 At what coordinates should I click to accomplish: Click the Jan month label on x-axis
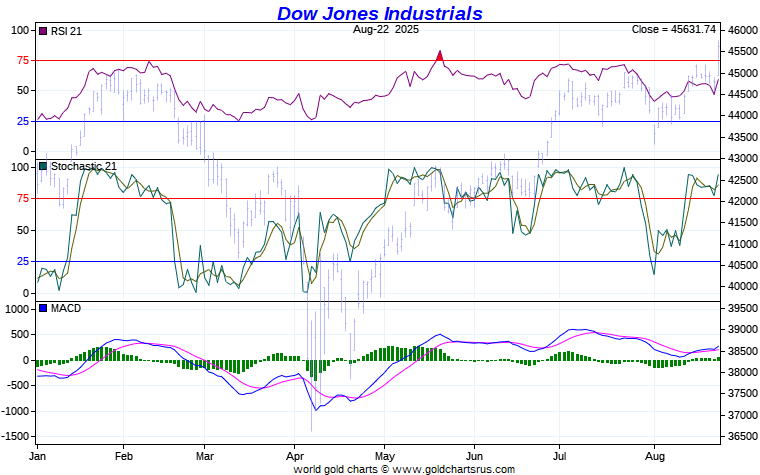37,456
